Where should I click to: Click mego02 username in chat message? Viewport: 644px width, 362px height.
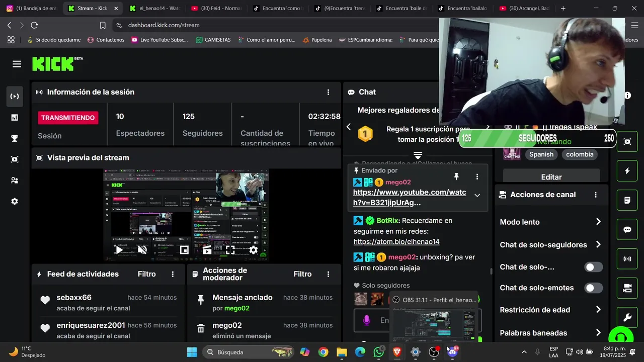click(x=402, y=257)
